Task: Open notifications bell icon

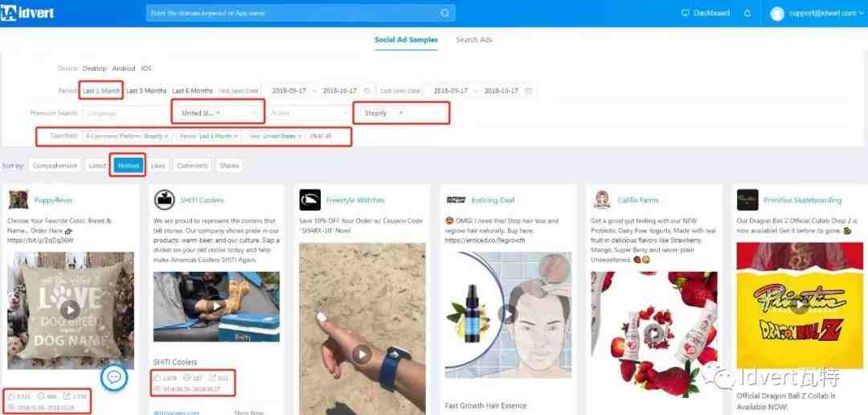Action: (x=748, y=13)
